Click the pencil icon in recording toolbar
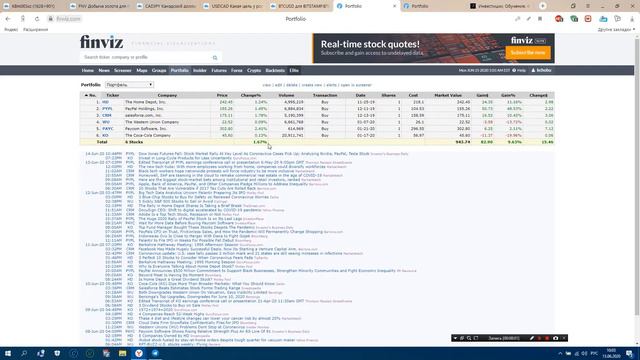 click(x=531, y=338)
